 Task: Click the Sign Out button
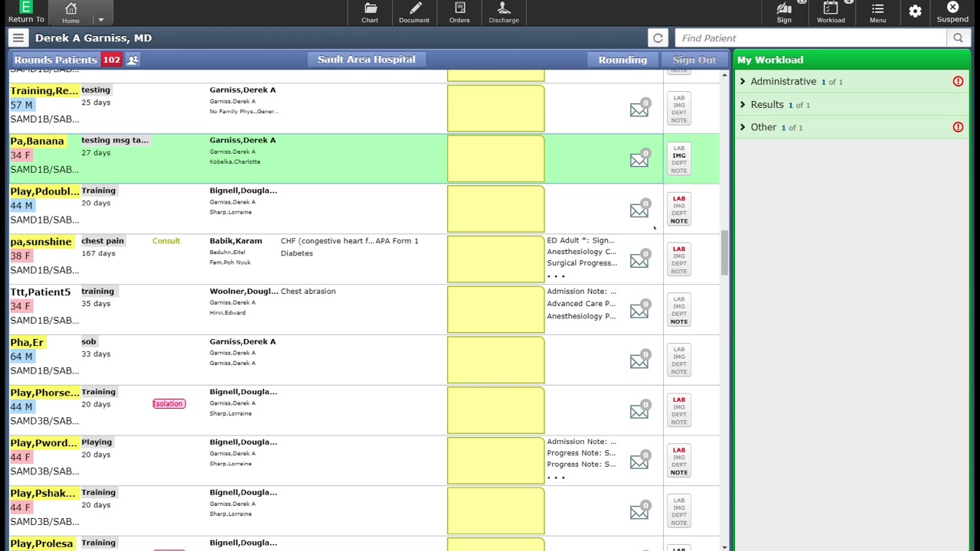694,60
